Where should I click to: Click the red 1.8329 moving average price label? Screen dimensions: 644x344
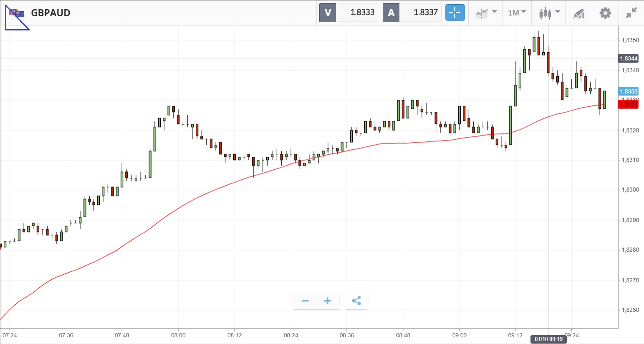coord(628,104)
